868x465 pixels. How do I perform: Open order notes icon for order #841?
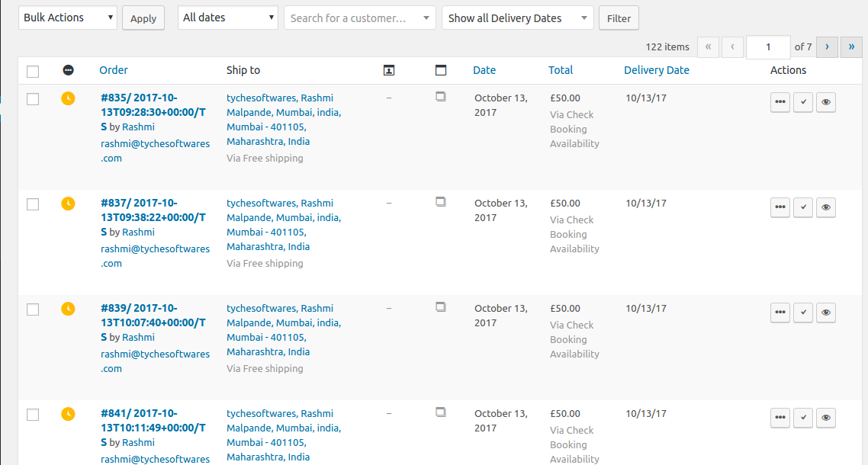[x=441, y=412]
